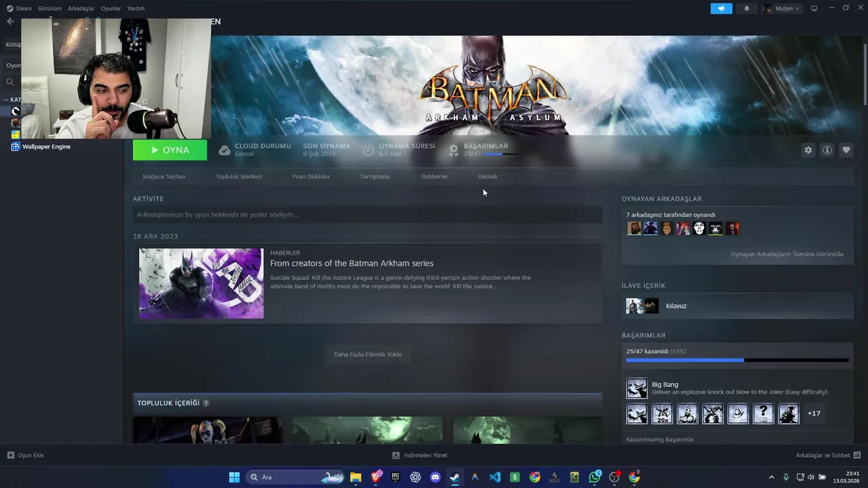This screenshot has width=868, height=488.
Task: Open Discord from the taskbar
Action: [x=435, y=477]
